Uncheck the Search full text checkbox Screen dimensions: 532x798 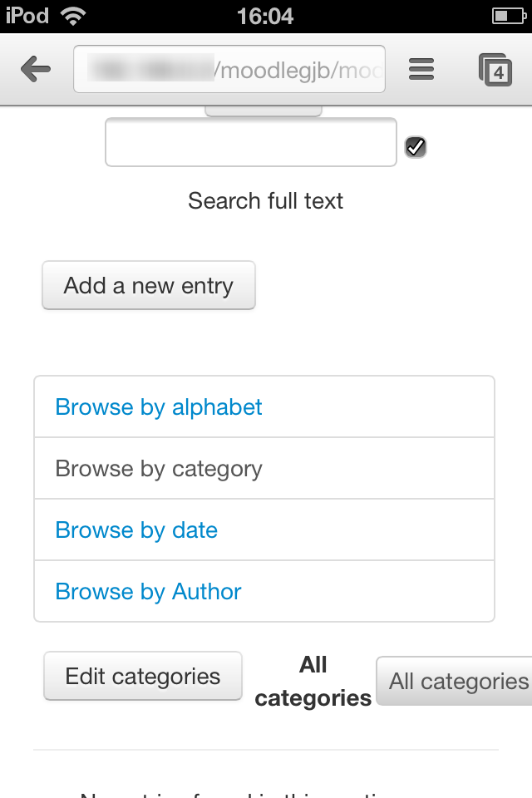(416, 148)
